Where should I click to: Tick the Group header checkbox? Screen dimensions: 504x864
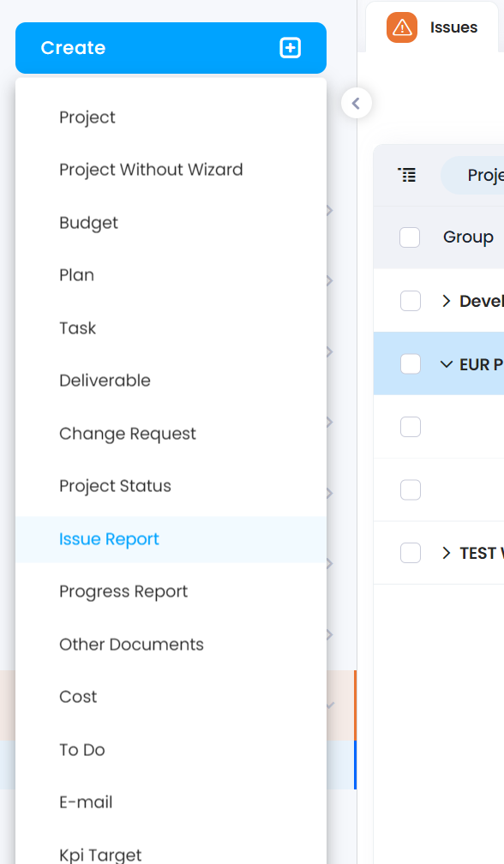(410, 237)
